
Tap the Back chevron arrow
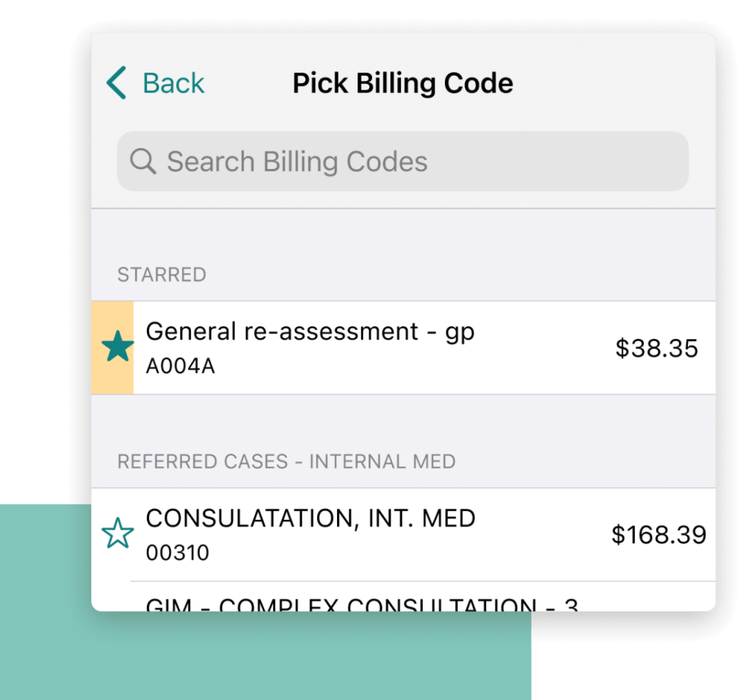[x=116, y=83]
